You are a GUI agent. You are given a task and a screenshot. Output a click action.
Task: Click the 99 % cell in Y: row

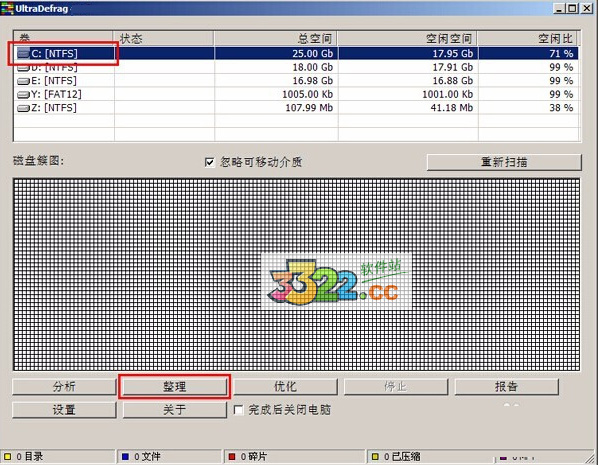pyautogui.click(x=528, y=94)
